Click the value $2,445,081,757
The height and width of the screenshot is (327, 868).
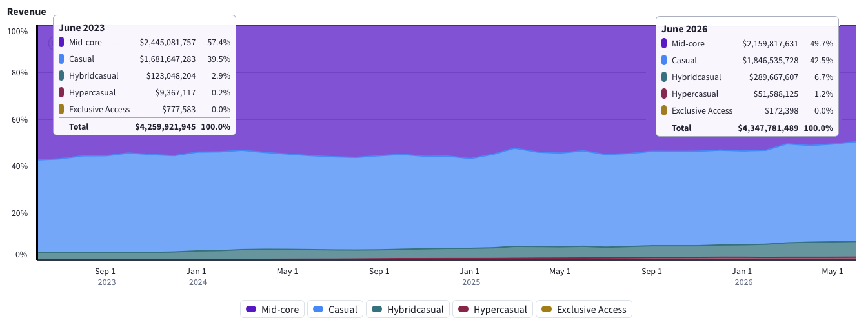click(x=167, y=42)
